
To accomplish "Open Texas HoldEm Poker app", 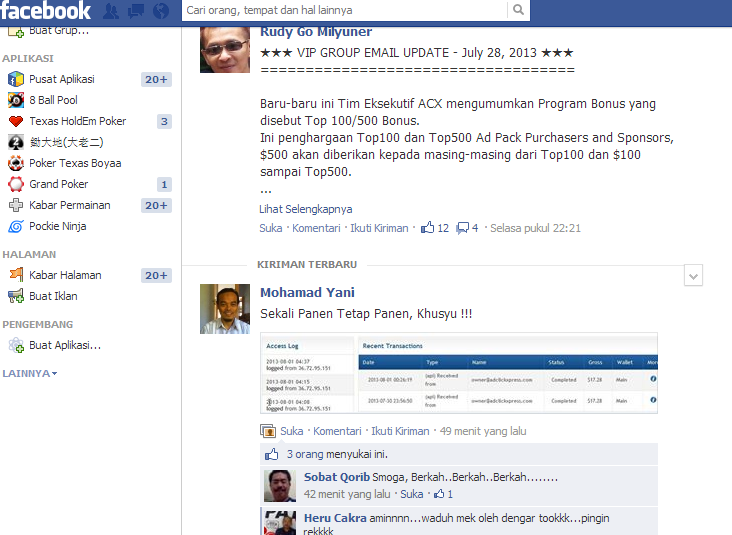I will 77,121.
